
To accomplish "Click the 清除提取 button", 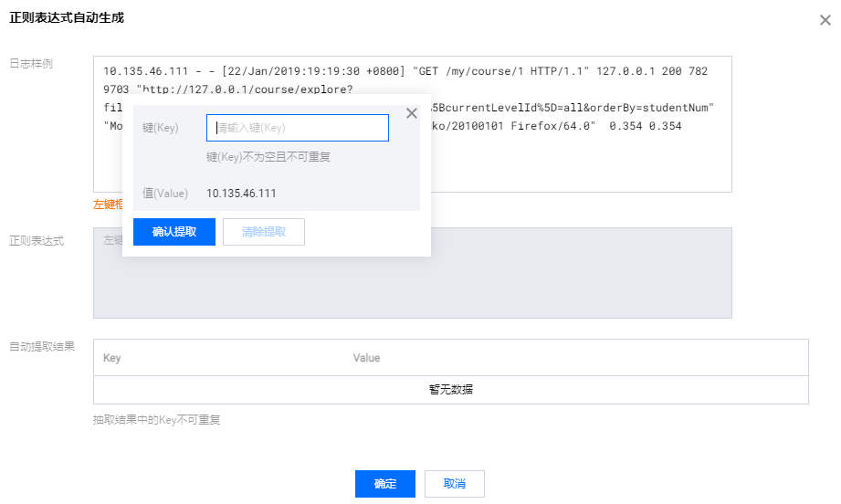I will [264, 232].
